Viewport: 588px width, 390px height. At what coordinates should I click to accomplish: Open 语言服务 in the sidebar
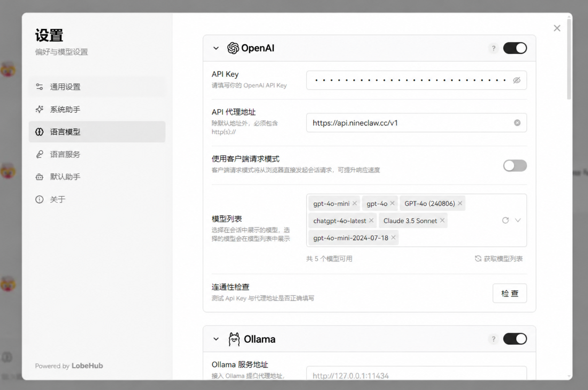point(97,154)
